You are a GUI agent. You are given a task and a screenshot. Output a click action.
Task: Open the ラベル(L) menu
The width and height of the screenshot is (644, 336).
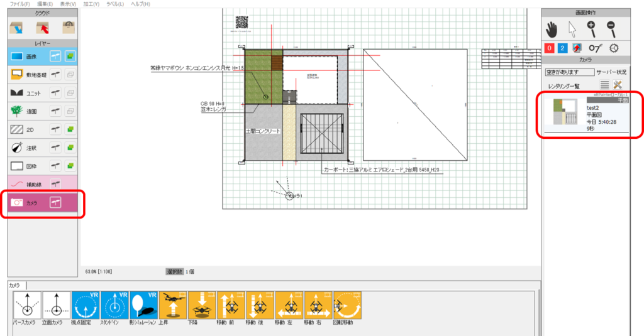tap(115, 4)
